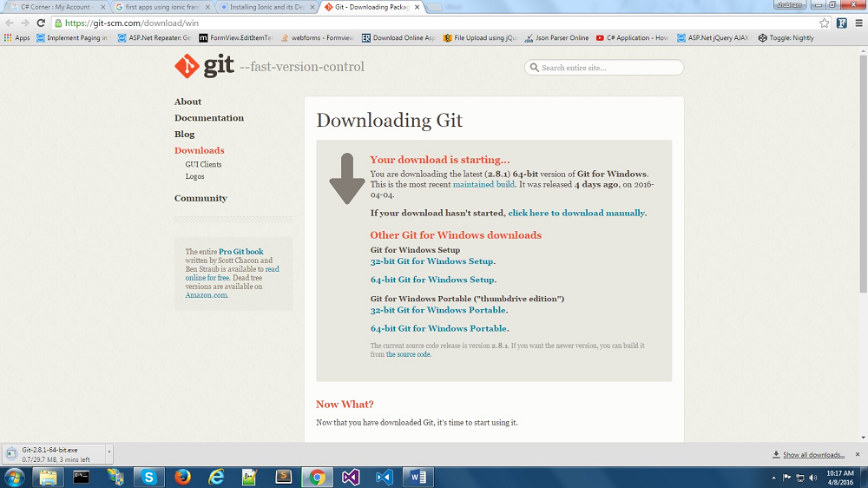Screen dimensions: 868x488
Task: Open a new tab button
Action: (x=435, y=7)
